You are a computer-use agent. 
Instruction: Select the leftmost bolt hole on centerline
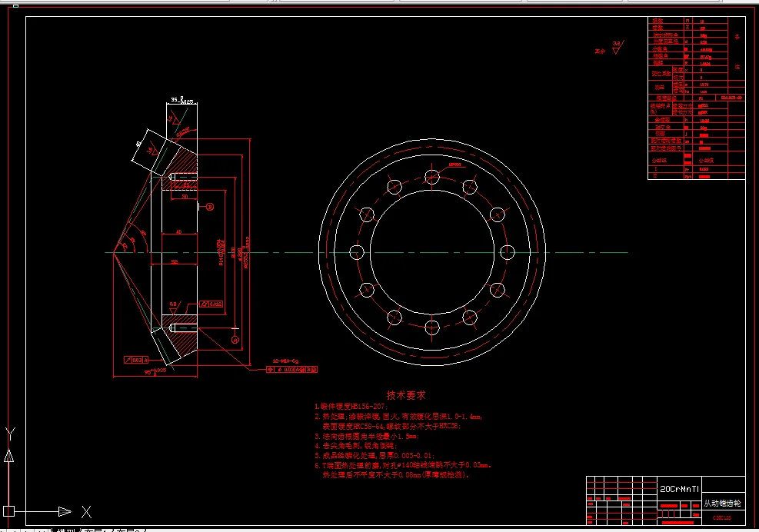(x=357, y=252)
